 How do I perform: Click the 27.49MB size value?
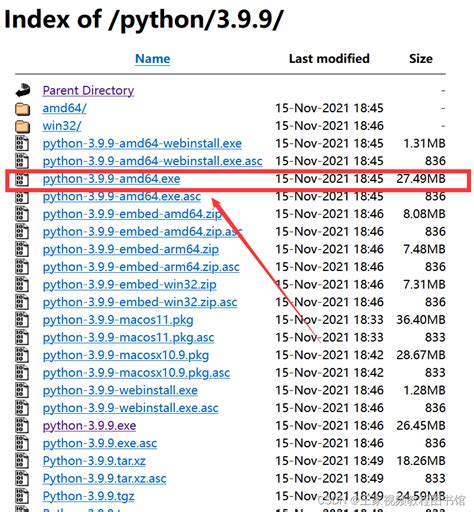421,179
